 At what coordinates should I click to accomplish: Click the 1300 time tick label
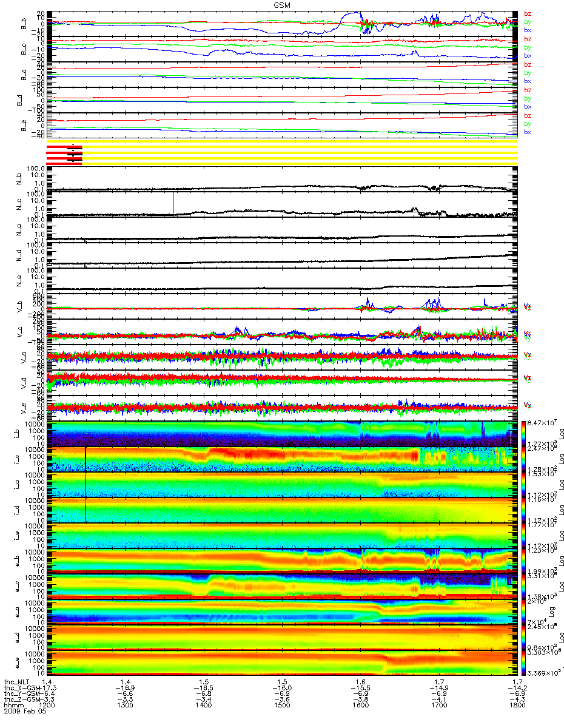point(126,706)
